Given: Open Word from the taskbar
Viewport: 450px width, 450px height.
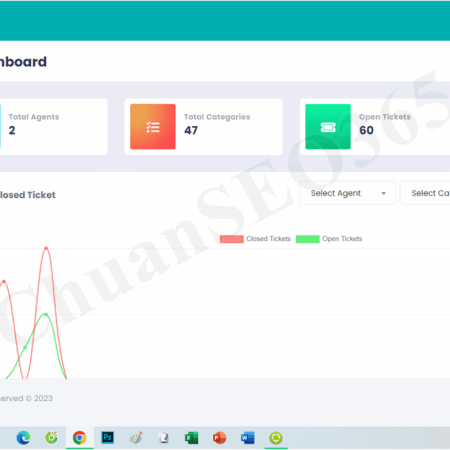Looking at the screenshot, I should coord(248,438).
